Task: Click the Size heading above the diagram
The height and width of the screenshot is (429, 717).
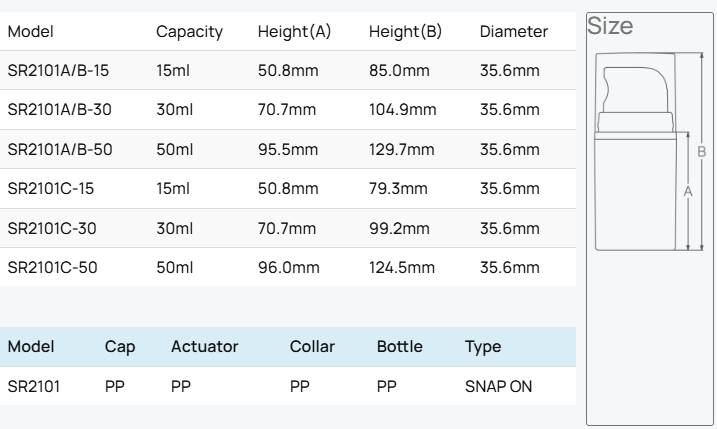Action: click(610, 27)
